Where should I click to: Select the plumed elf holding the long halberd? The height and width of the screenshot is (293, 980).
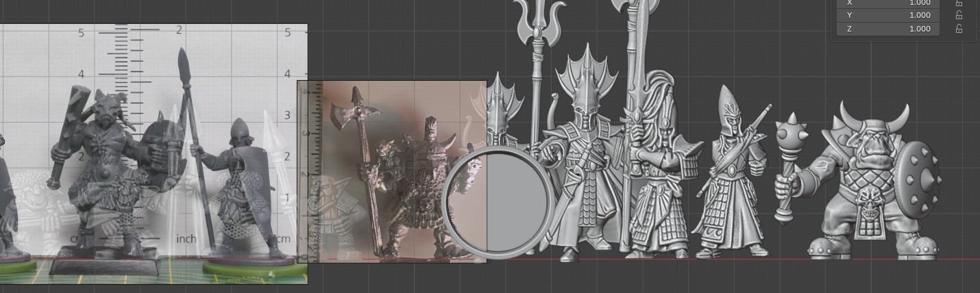pos(658,164)
